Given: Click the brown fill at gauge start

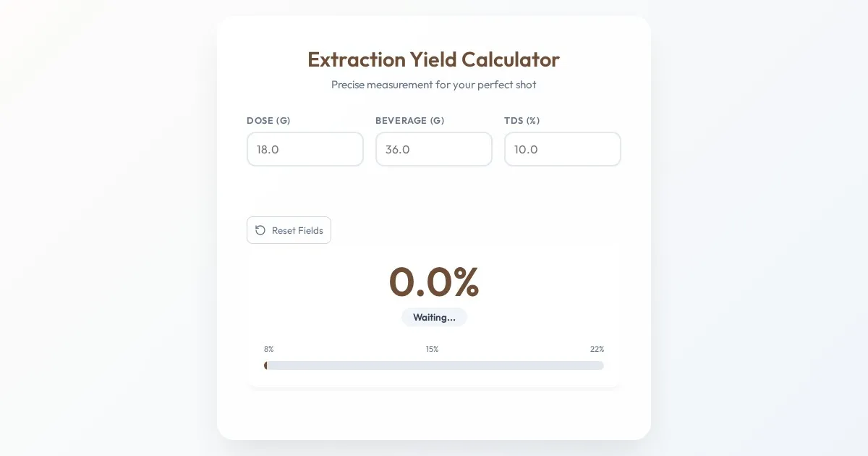Looking at the screenshot, I should point(265,366).
